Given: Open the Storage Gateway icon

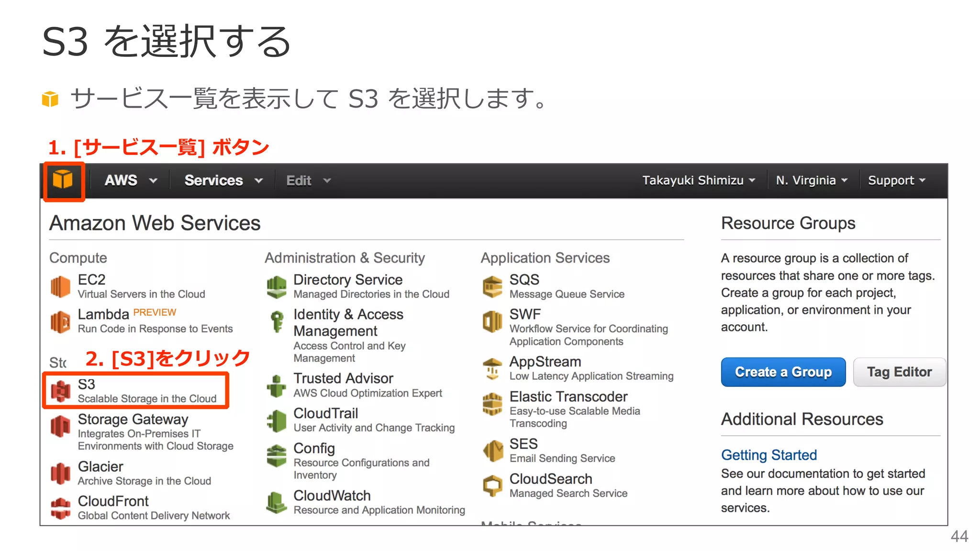Looking at the screenshot, I should (x=60, y=426).
